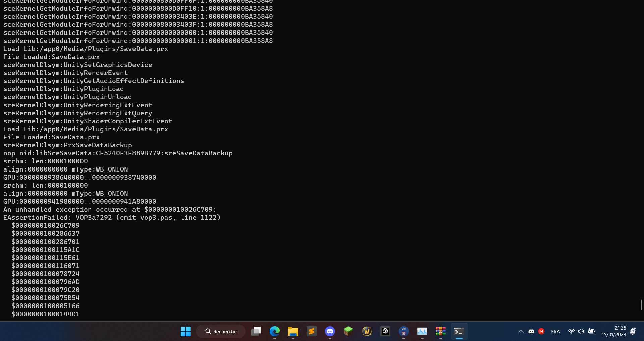Open File Explorer from the taskbar
The height and width of the screenshot is (341, 644).
(293, 331)
